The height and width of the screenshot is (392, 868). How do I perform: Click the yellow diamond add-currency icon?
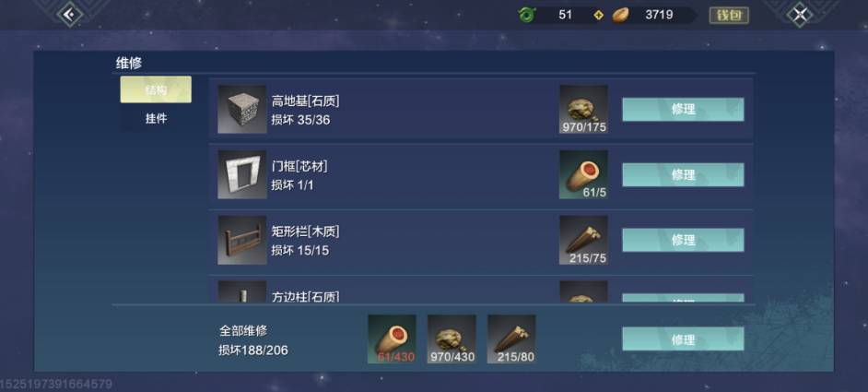point(598,15)
